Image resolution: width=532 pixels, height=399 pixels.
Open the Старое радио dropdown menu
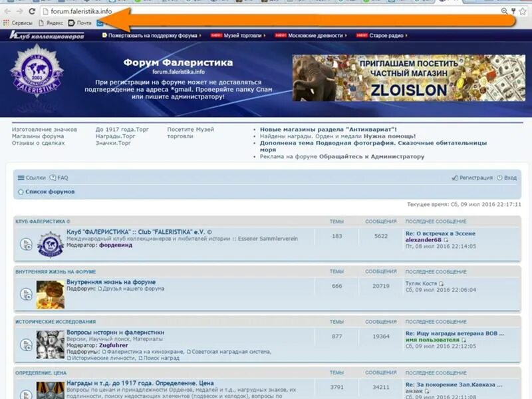click(382, 35)
